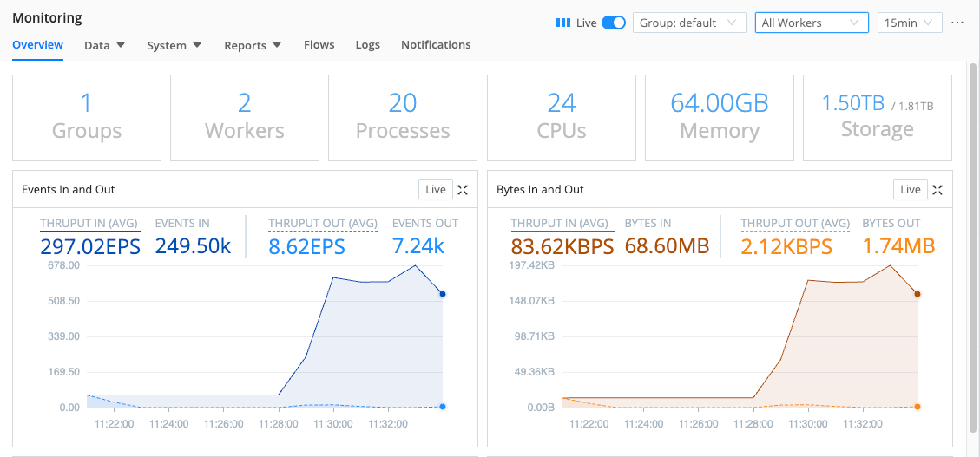Click the dark blue endpoint on Events chart
This screenshot has height=457, width=980.
443,295
